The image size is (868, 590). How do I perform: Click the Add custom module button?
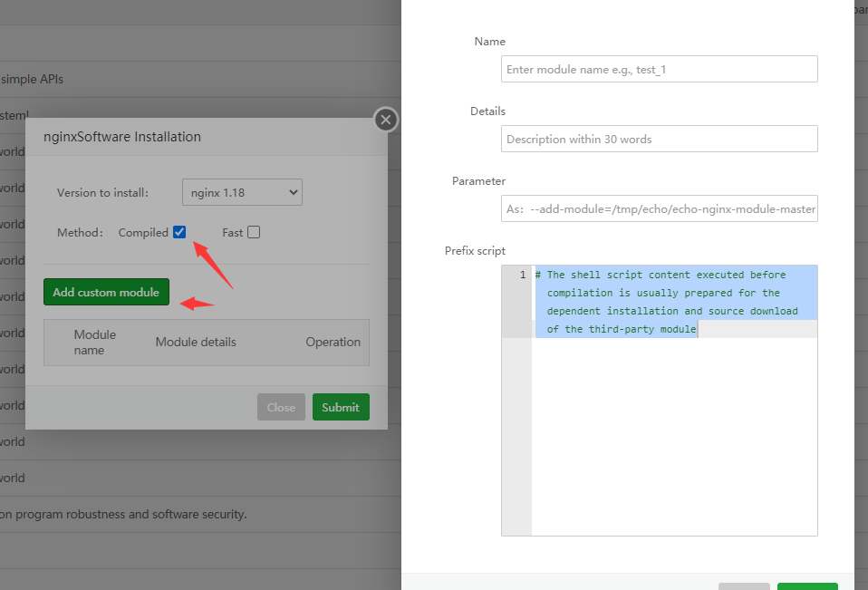pos(106,292)
